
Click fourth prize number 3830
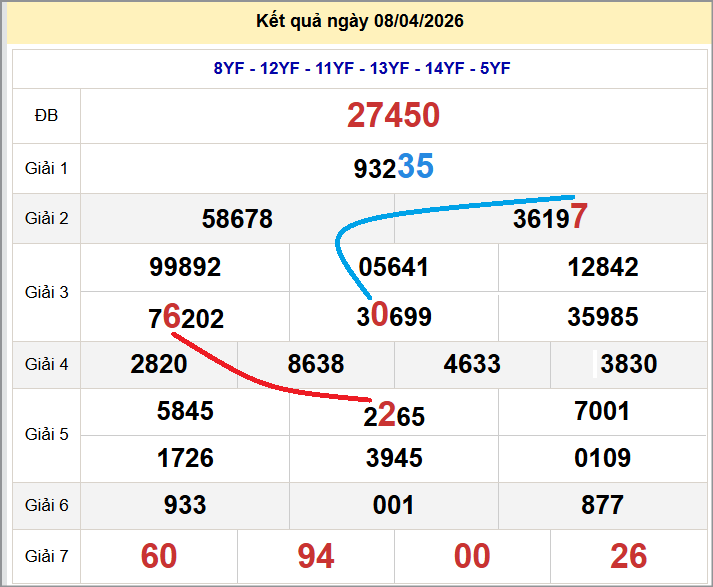[629, 364]
